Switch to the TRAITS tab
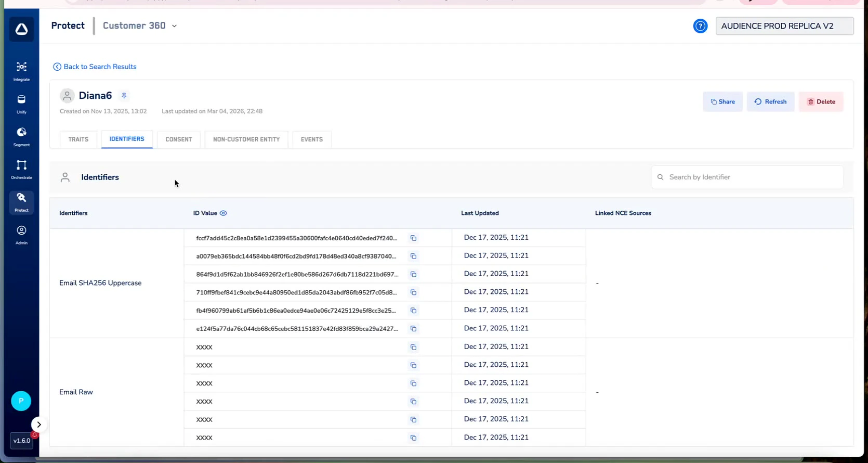The width and height of the screenshot is (868, 463). pos(78,139)
